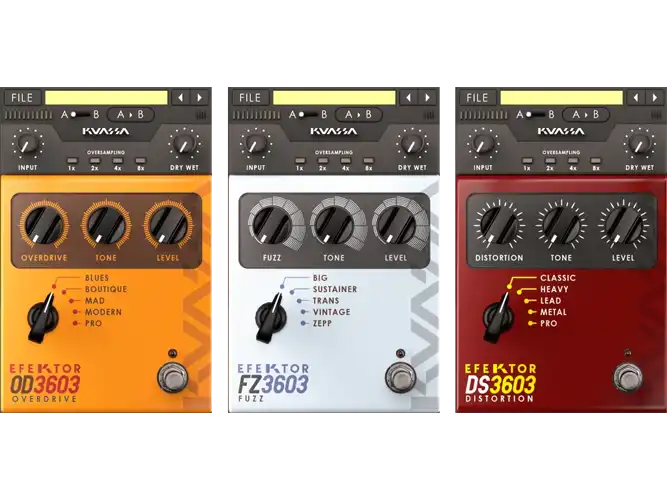
Task: Toggle A/B compare switch on OD3603 Overdrive
Action: point(80,114)
